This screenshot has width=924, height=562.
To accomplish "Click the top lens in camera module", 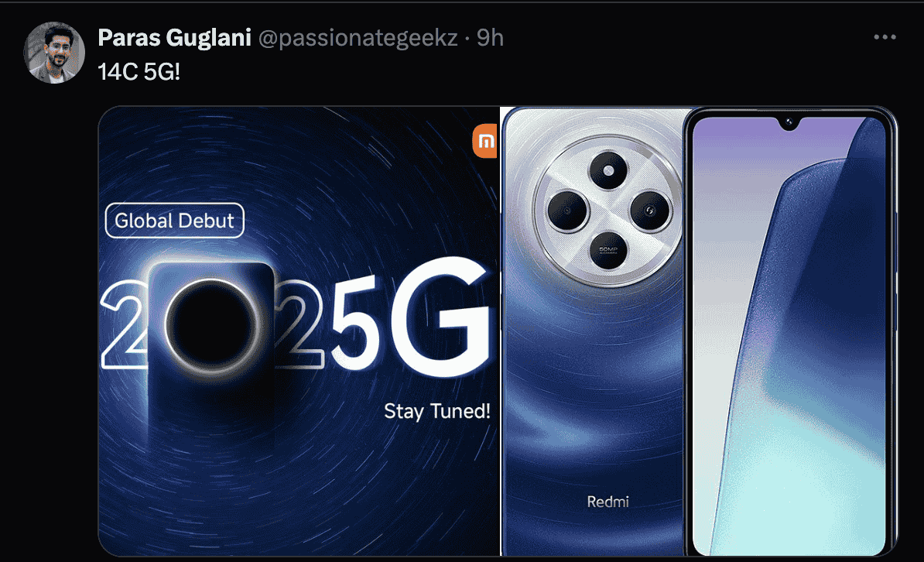I will point(608,171).
